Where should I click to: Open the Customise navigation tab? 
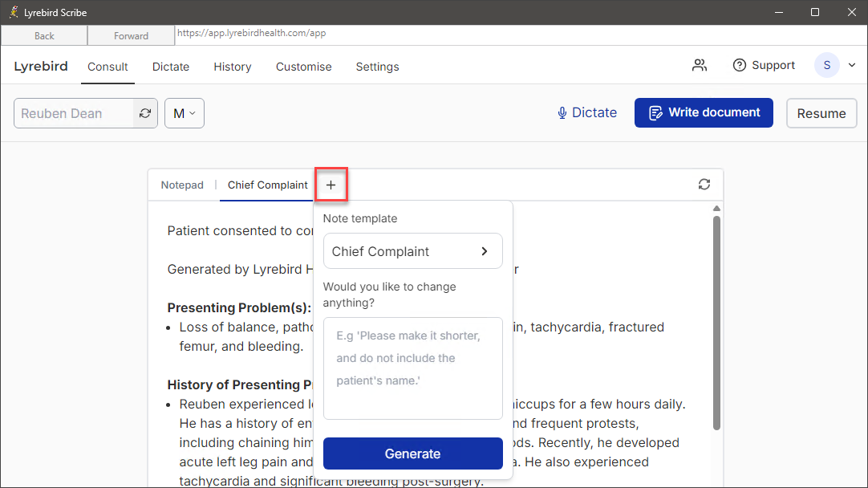[x=304, y=67]
